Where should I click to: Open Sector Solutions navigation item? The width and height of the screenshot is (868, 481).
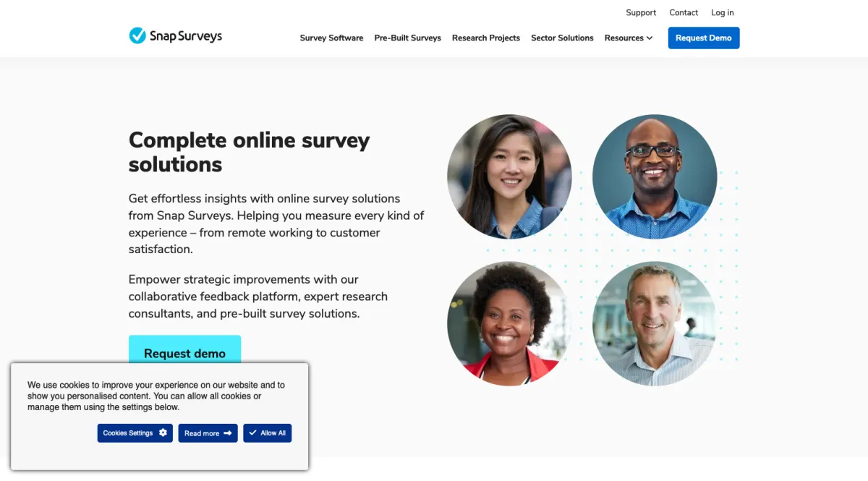(x=562, y=38)
